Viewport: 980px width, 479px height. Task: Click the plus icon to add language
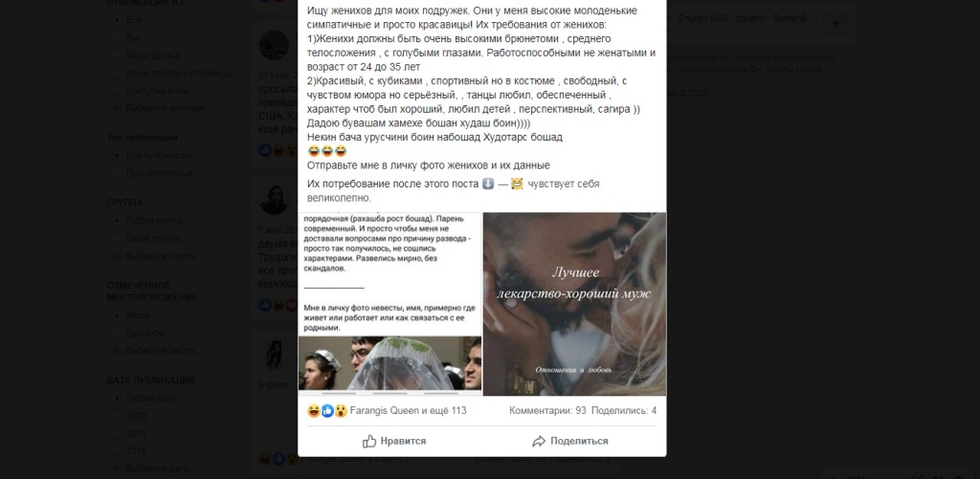click(x=835, y=23)
